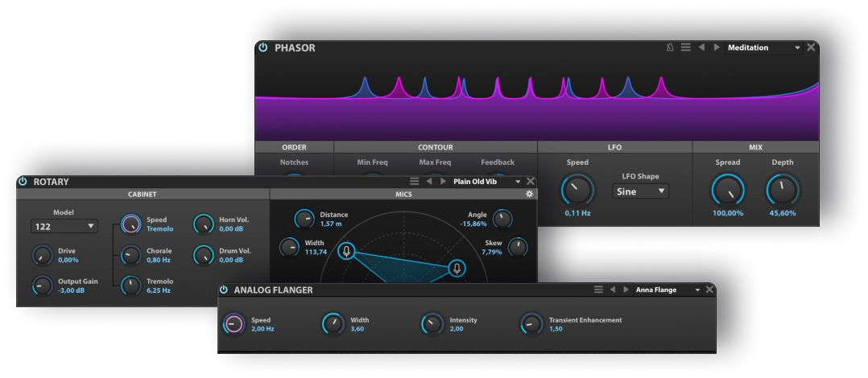The width and height of the screenshot is (868, 378).
Task: Toggle the Analog Flanger power button
Action: pyautogui.click(x=224, y=290)
